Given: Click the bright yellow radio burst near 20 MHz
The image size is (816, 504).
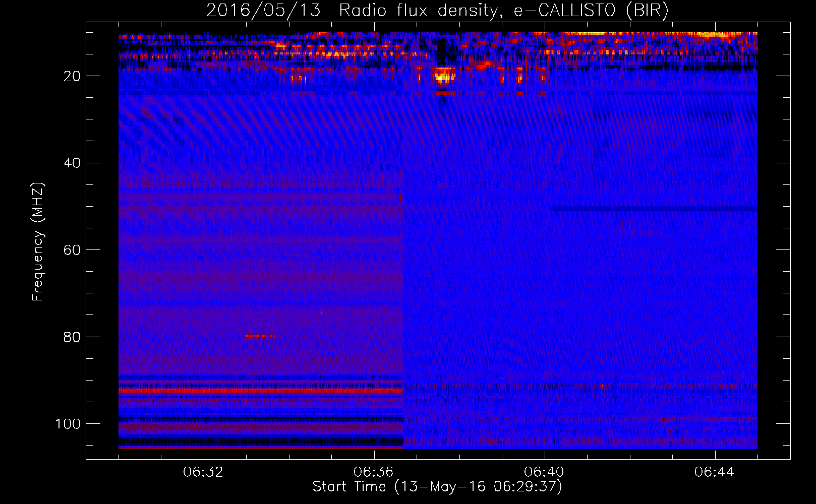Looking at the screenshot, I should click(443, 76).
